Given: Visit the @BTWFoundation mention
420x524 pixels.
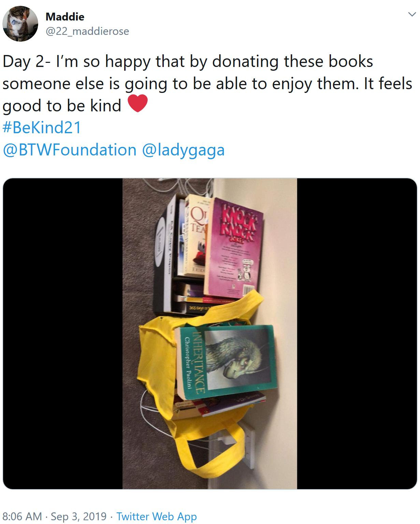Looking at the screenshot, I should pyautogui.click(x=70, y=150).
